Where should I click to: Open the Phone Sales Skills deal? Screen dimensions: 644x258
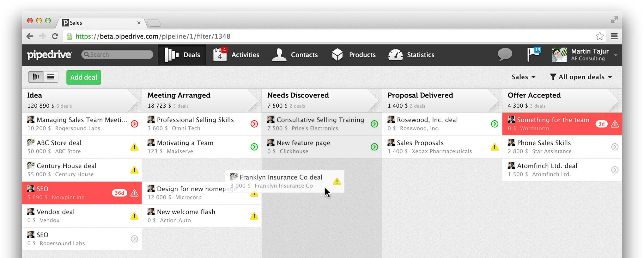tap(562, 147)
